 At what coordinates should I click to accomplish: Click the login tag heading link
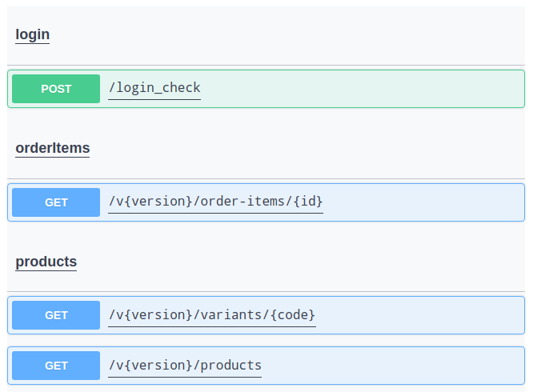(33, 34)
